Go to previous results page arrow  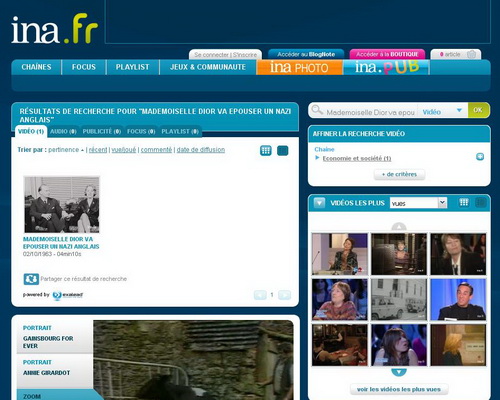[x=260, y=295]
